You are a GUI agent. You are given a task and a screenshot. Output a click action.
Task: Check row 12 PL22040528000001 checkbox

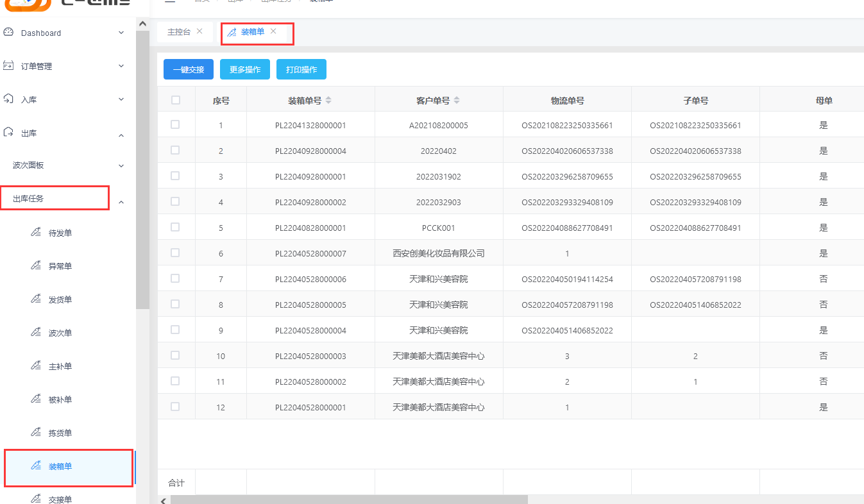click(x=175, y=407)
